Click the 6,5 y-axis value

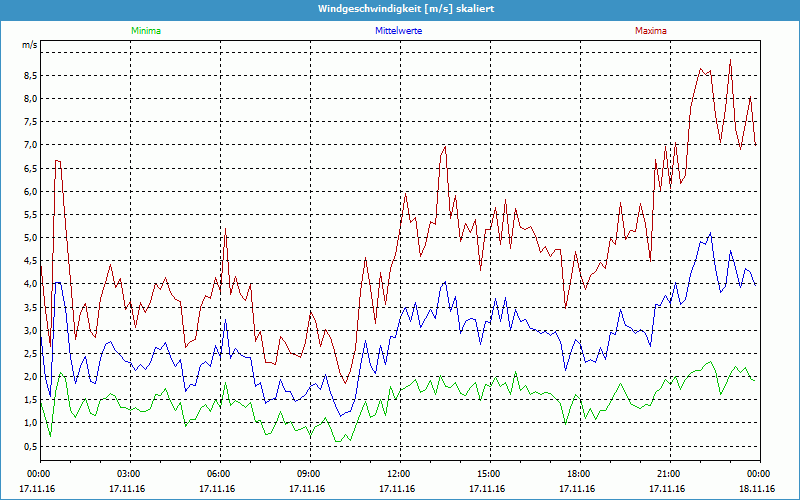[30, 168]
